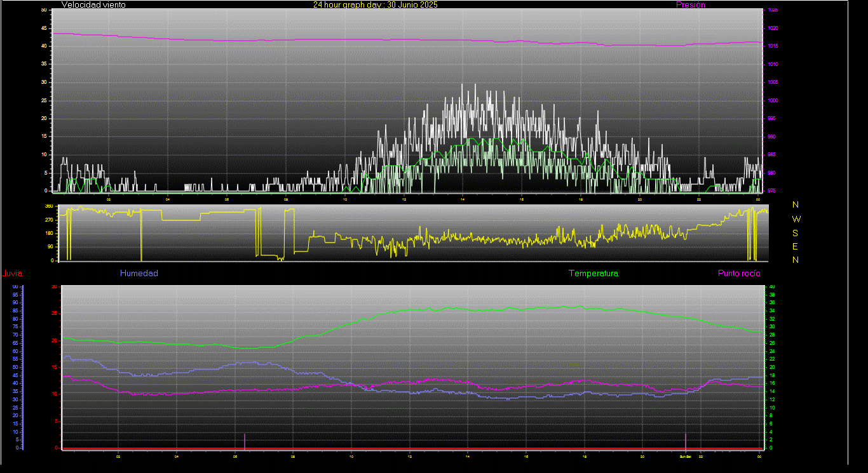The height and width of the screenshot is (473, 868).
Task: Click the blue "55" humidity axis value
Action: coord(14,359)
